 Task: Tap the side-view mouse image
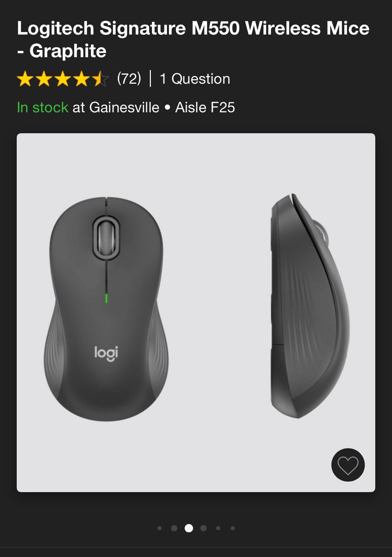pyautogui.click(x=310, y=306)
